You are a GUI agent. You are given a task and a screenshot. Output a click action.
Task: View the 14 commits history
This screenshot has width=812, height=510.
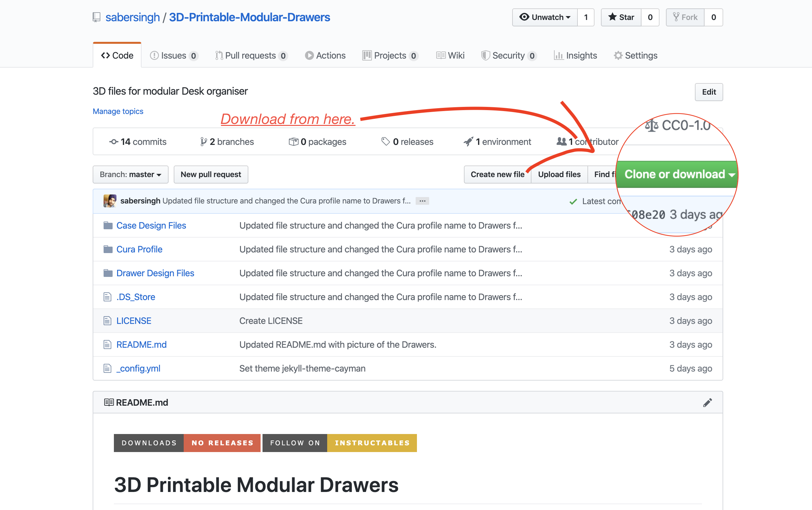pyautogui.click(x=138, y=142)
